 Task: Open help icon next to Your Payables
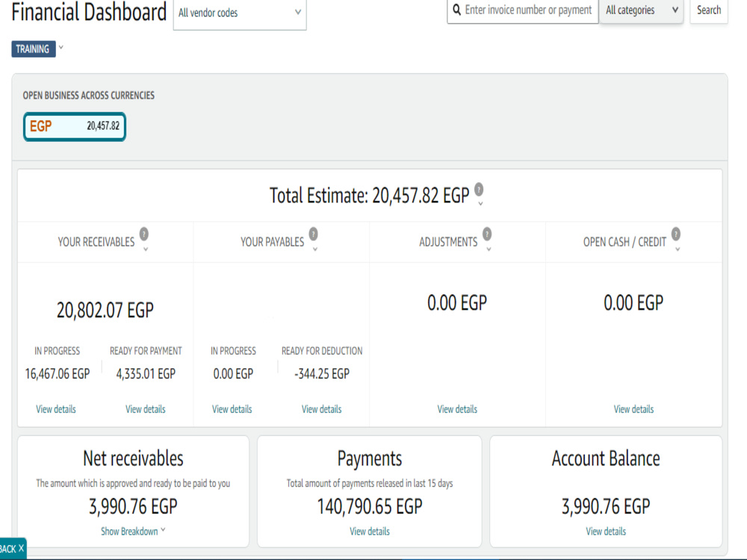(x=313, y=234)
